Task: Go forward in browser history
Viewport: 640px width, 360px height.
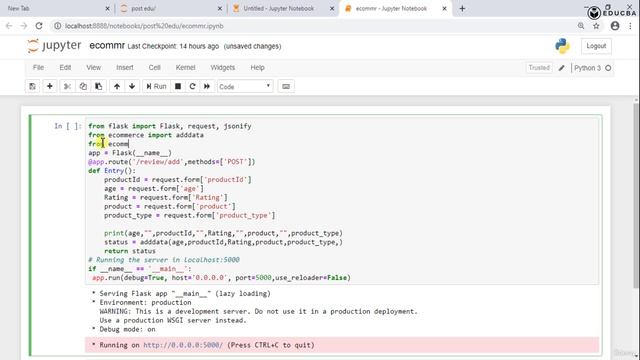Action: [24, 26]
